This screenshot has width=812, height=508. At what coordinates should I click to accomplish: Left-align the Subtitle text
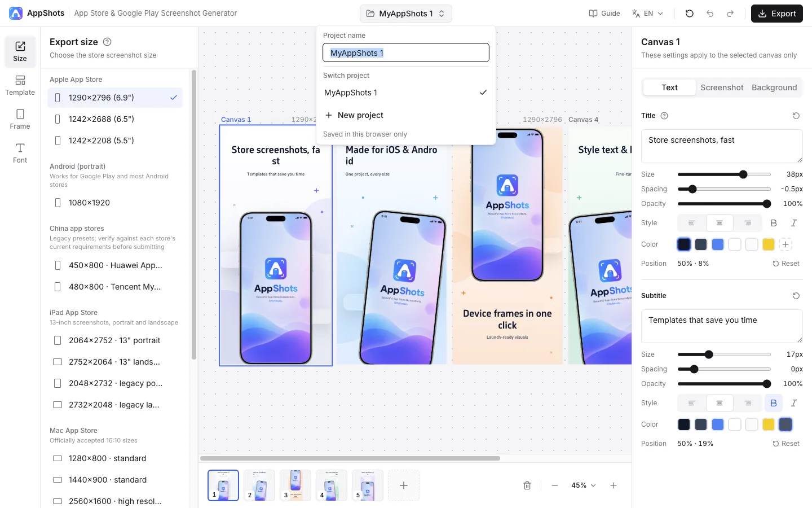pos(691,403)
